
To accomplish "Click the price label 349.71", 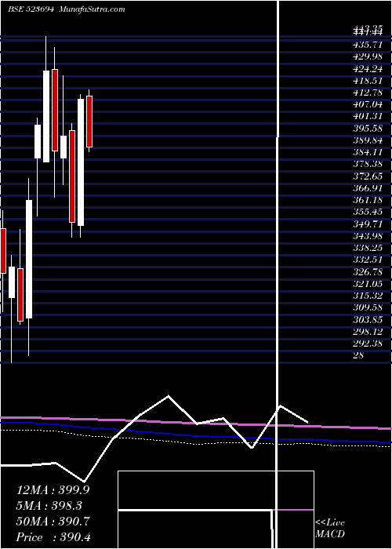I will tap(368, 224).
